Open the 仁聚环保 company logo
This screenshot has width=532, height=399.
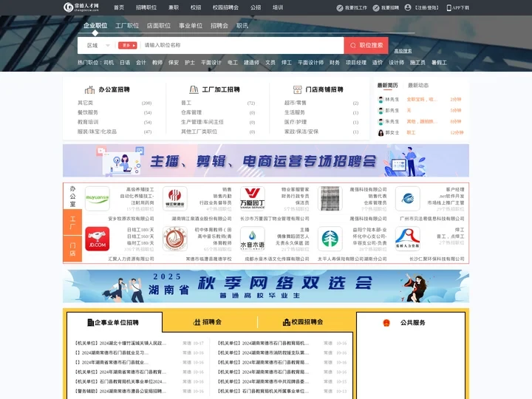[407, 239]
